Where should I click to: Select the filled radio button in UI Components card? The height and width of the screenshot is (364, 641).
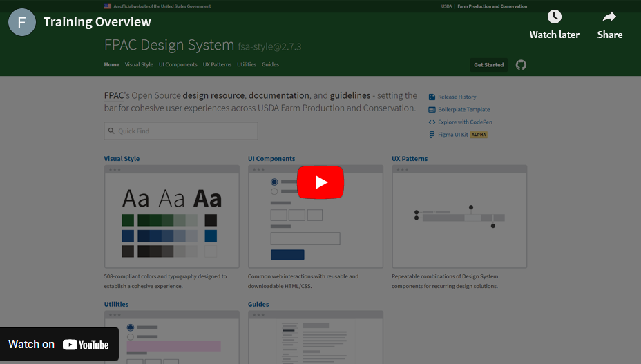(x=274, y=182)
